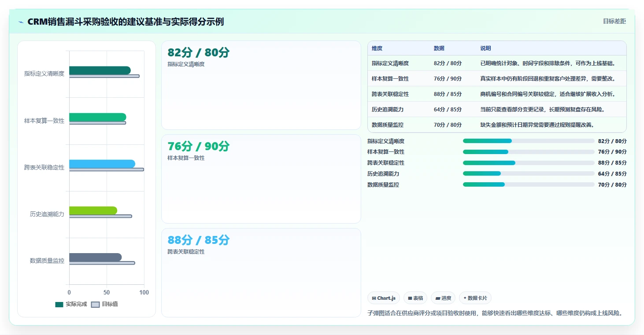The height and width of the screenshot is (335, 644).
Task: Click the 100 tick on the chart axis
Action: pyautogui.click(x=144, y=293)
